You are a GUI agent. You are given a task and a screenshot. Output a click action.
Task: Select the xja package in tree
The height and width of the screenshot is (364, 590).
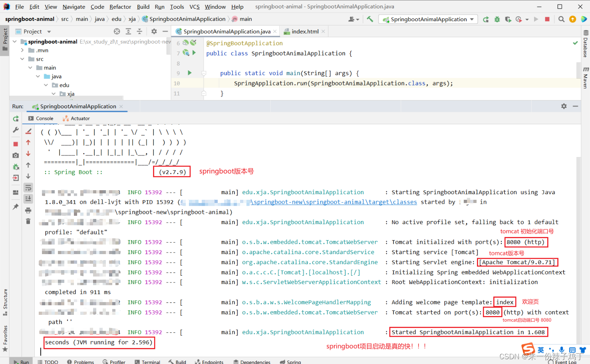point(71,94)
